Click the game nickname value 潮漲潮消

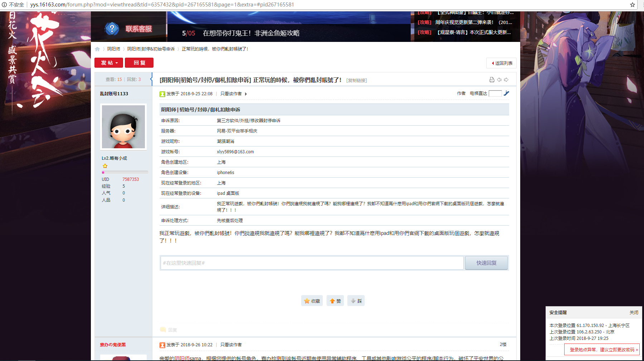click(225, 141)
